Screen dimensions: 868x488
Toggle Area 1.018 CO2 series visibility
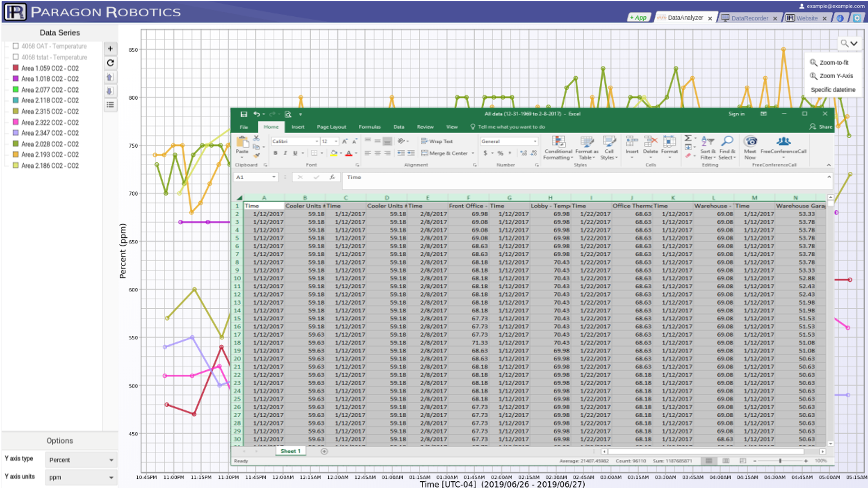pyautogui.click(x=16, y=79)
